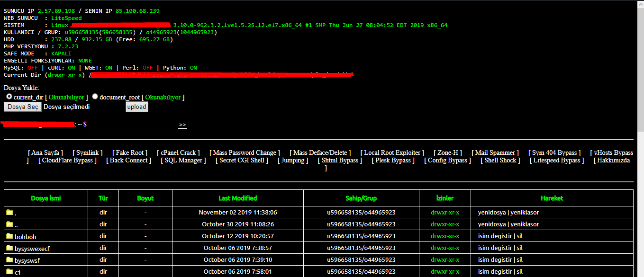Click 'isim degistir | sil' in bysyswsf row

tap(500, 259)
